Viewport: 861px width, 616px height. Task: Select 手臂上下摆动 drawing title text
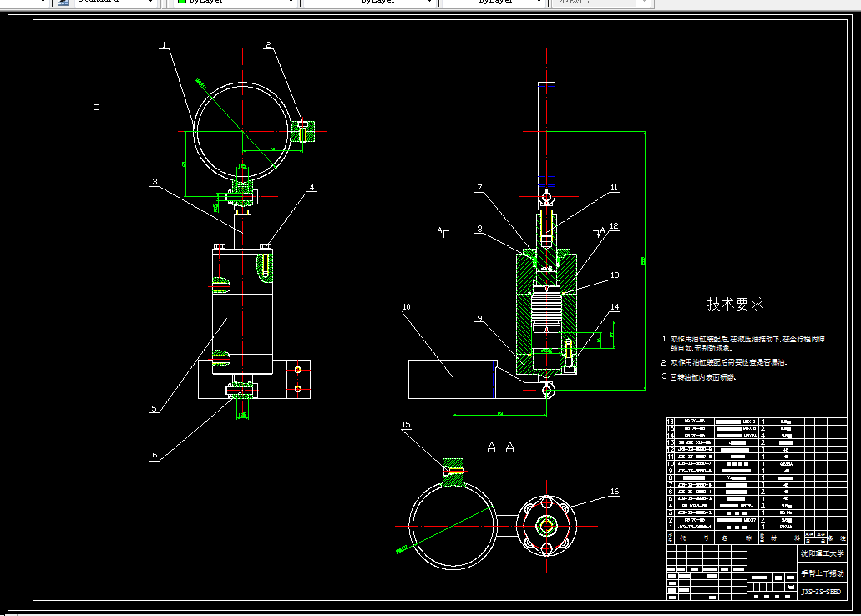[x=822, y=573]
